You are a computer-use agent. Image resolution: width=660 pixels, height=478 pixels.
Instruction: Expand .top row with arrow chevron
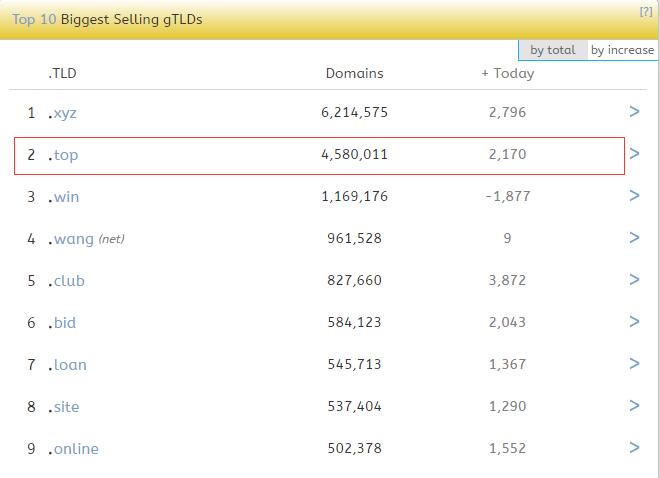[634, 154]
